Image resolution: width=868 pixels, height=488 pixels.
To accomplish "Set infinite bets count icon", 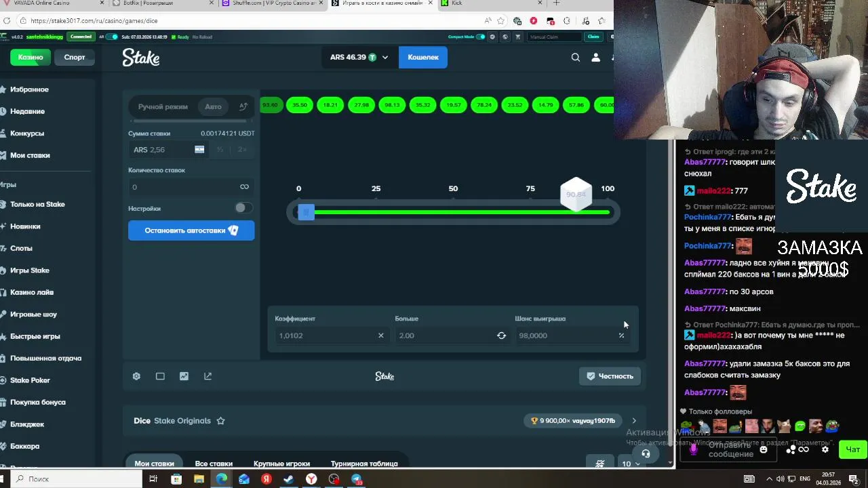I will [244, 187].
